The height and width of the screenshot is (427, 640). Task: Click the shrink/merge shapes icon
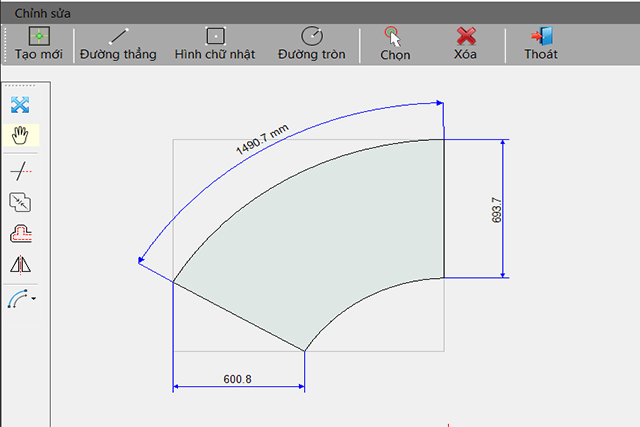pos(20,202)
